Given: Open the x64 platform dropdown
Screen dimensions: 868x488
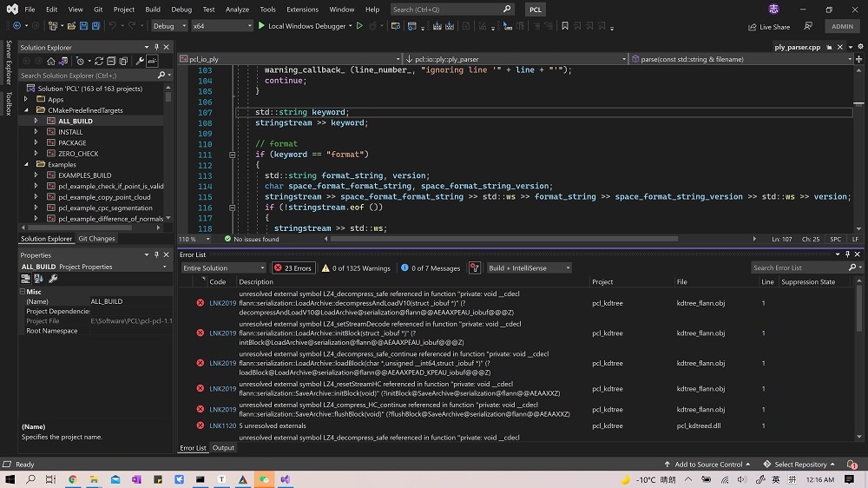Looking at the screenshot, I should click(222, 26).
